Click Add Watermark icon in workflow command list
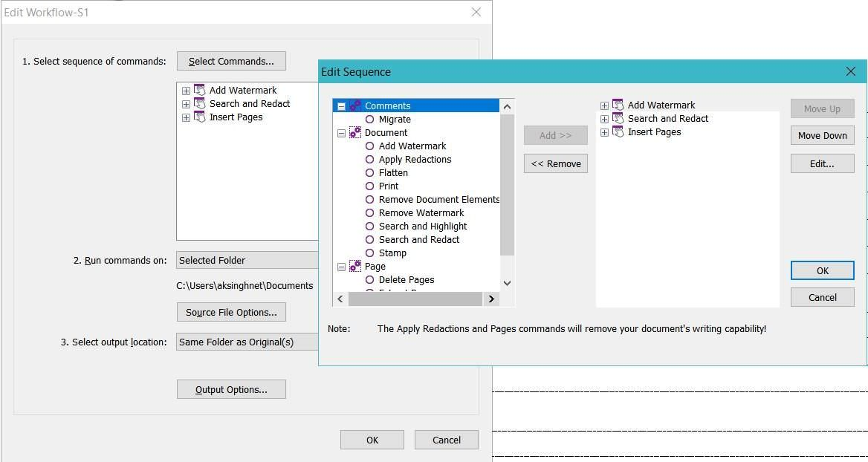This screenshot has height=462, width=868. click(x=199, y=90)
